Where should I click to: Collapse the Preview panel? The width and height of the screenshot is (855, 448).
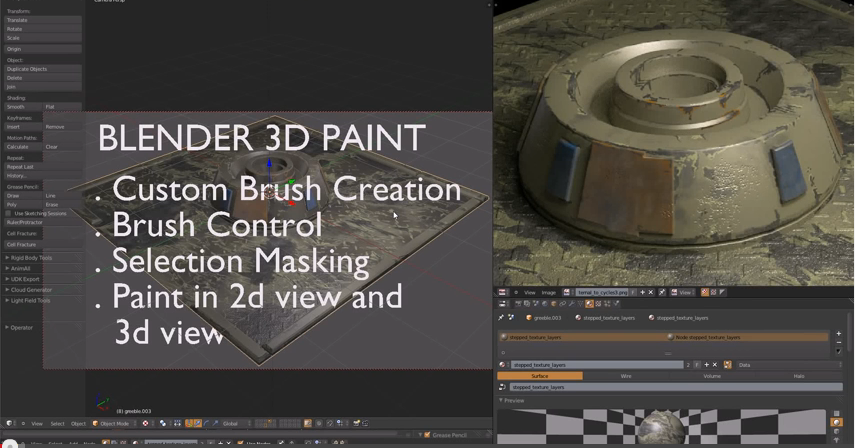(511, 401)
